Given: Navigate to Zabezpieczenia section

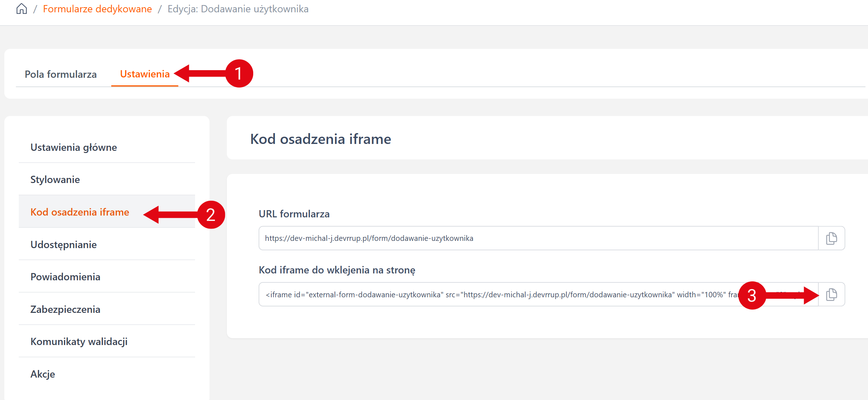Looking at the screenshot, I should [65, 309].
